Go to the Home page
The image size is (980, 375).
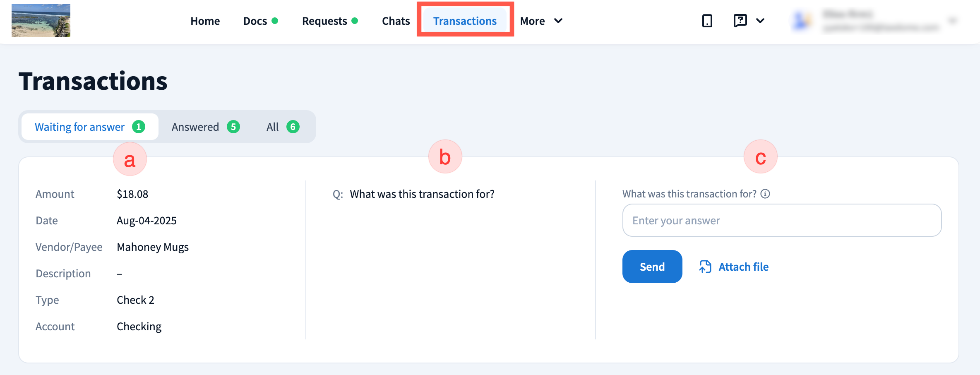(205, 21)
